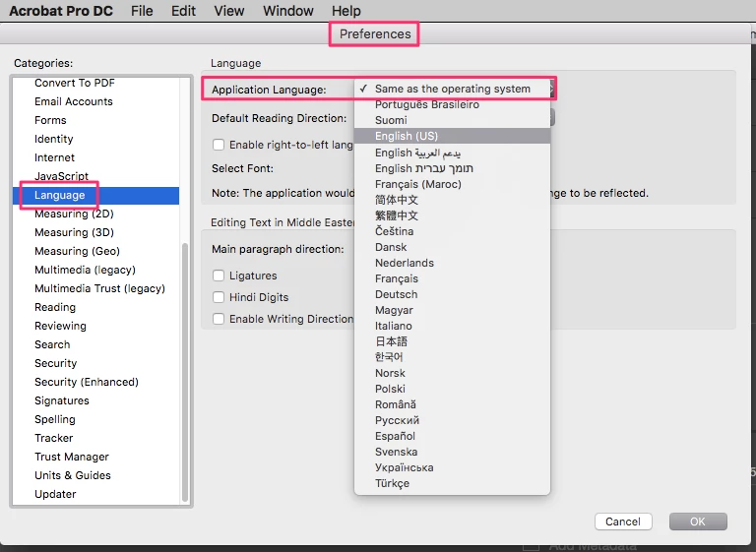This screenshot has width=756, height=552.
Task: Select the Security category
Action: [x=95, y=363]
